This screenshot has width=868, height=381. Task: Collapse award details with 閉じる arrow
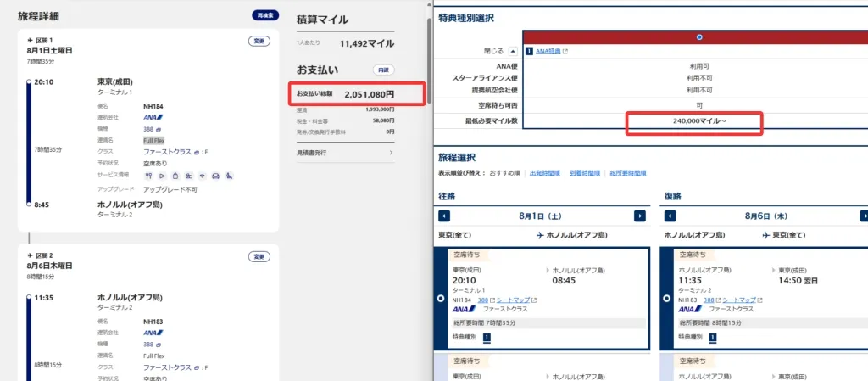[513, 51]
